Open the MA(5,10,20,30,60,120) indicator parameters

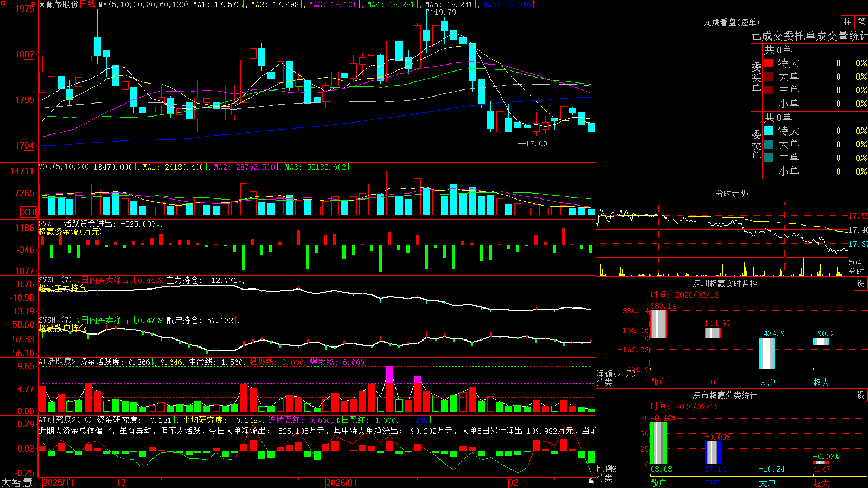tap(143, 4)
